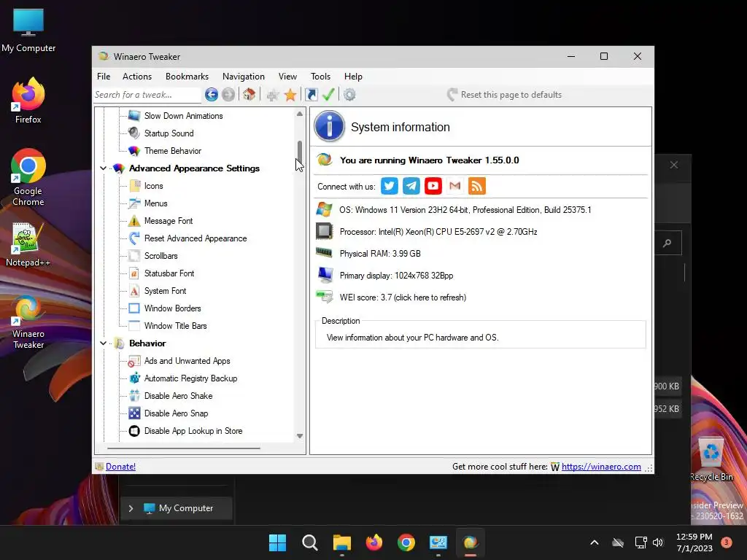747x560 pixels.
Task: Open the Recycle Bin desktop icon
Action: coord(711,458)
